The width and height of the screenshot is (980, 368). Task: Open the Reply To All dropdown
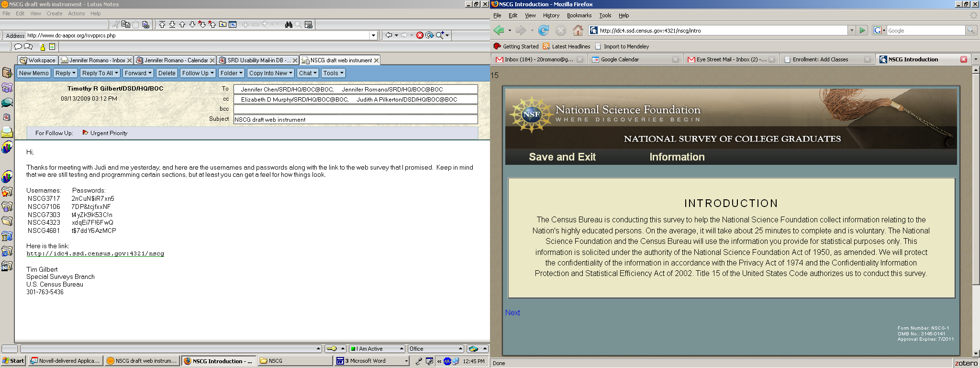pyautogui.click(x=100, y=73)
